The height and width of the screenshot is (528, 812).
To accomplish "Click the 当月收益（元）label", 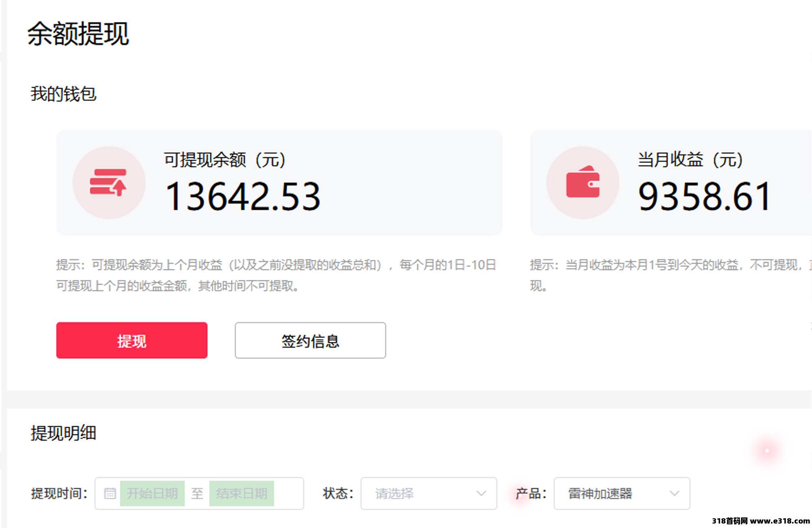I will point(691,160).
